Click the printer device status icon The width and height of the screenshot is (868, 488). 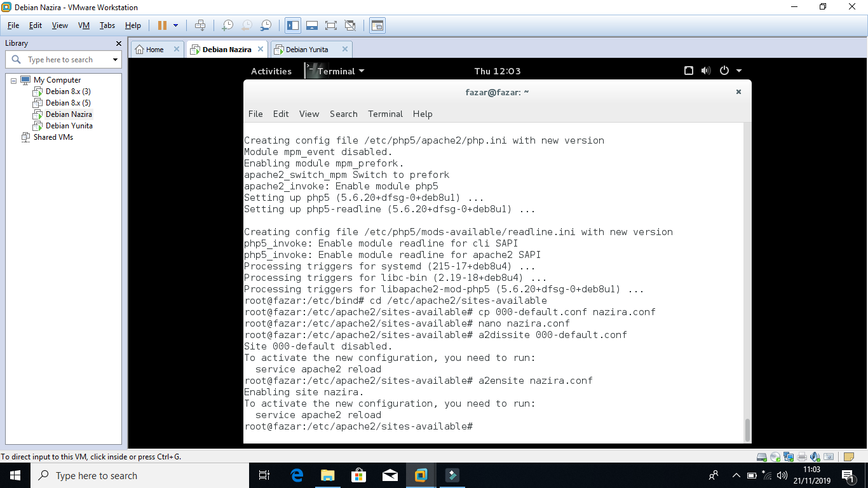tap(802, 457)
